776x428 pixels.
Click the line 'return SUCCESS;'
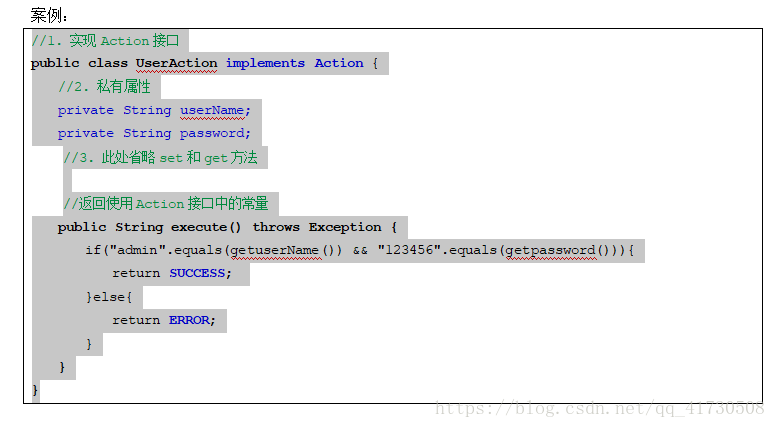coord(172,273)
